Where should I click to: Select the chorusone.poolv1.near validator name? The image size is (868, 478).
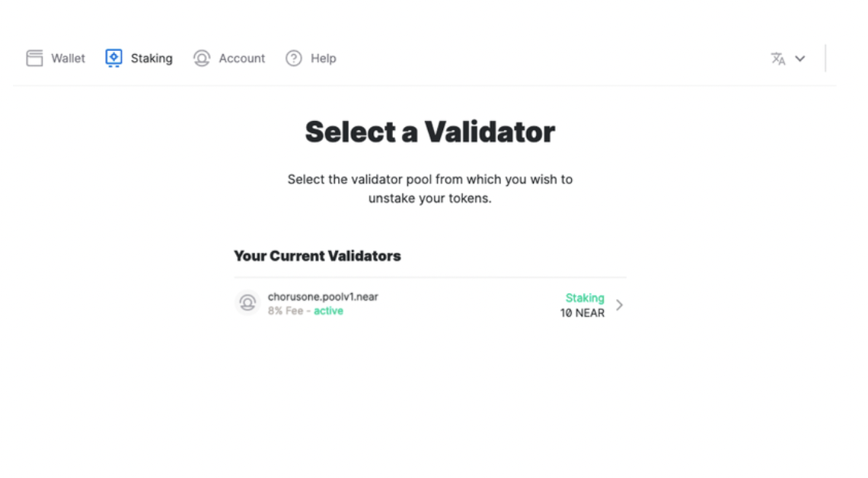pyautogui.click(x=323, y=297)
